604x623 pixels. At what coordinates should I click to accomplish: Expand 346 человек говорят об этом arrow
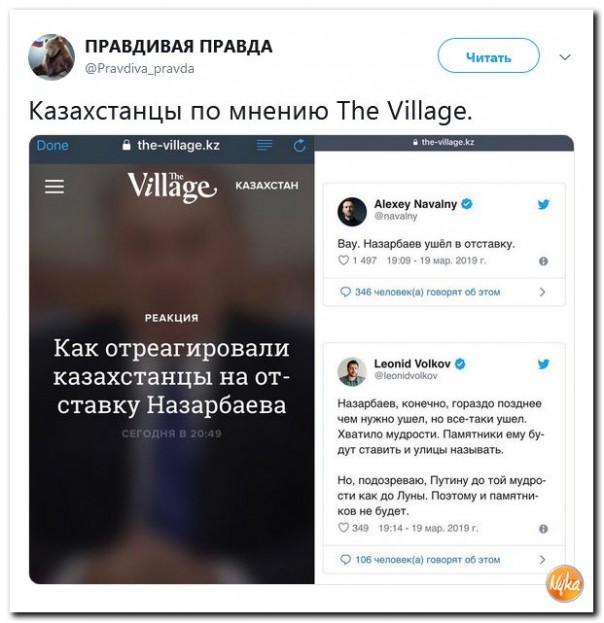[542, 292]
